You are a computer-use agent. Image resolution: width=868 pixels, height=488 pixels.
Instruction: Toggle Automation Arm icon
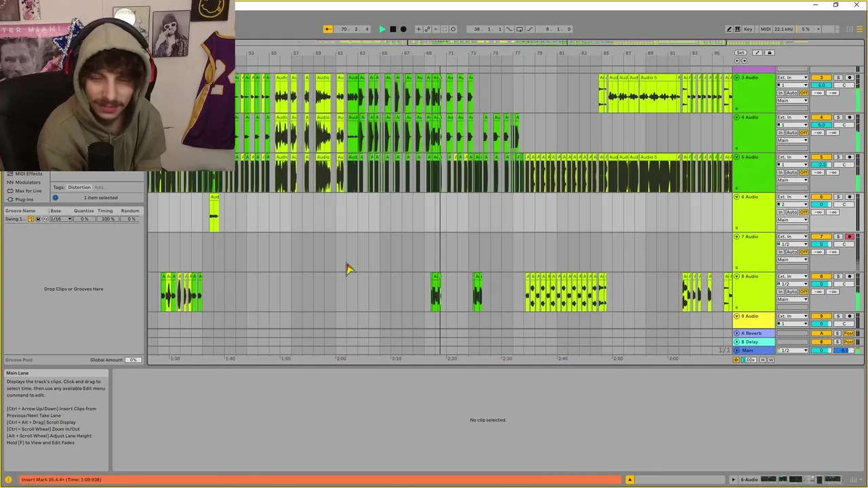(x=427, y=29)
